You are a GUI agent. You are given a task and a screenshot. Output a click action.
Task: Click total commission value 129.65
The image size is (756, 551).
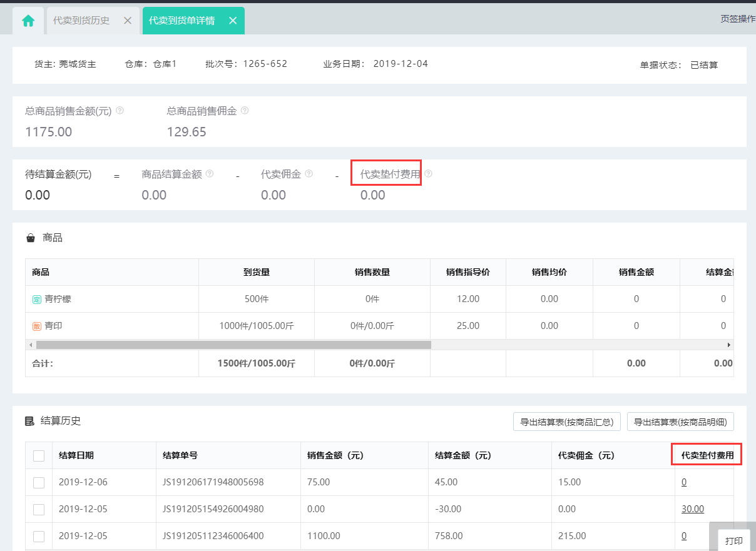(x=186, y=132)
